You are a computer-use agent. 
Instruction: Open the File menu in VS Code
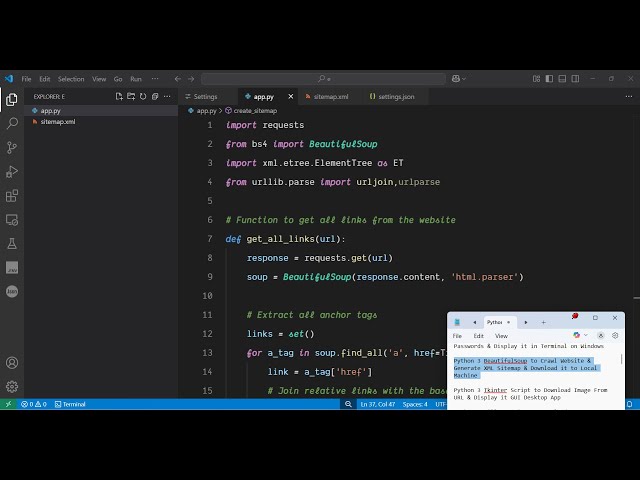27,79
